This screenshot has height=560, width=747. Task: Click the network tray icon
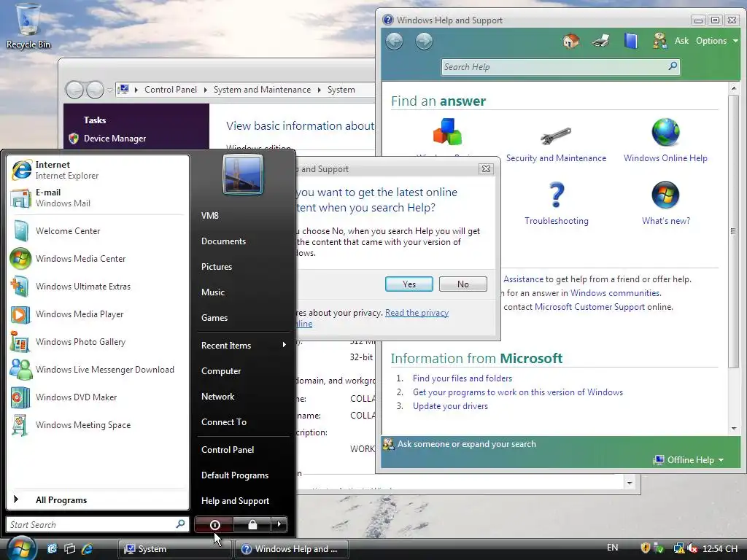click(x=679, y=548)
